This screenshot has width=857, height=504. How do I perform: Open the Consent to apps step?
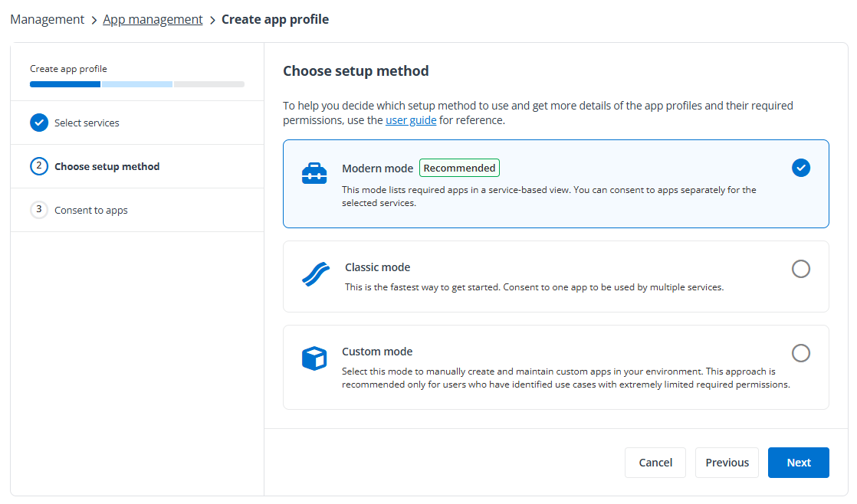coord(91,210)
